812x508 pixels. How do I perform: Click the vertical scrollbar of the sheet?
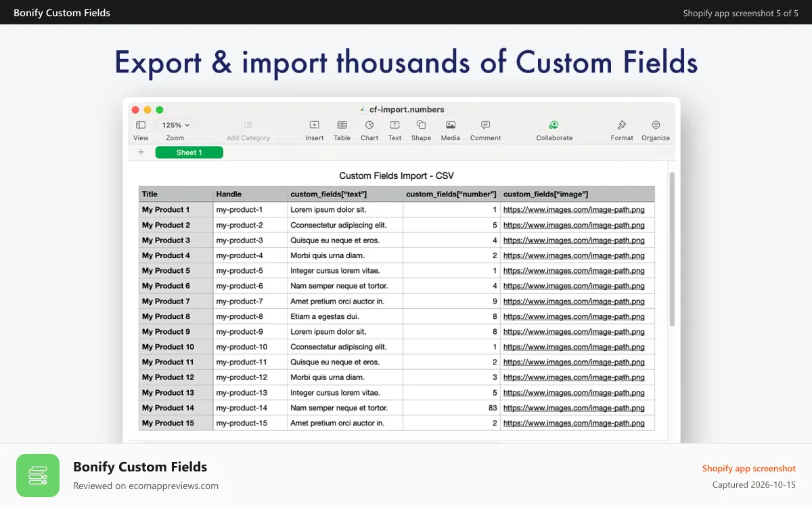coord(672,249)
